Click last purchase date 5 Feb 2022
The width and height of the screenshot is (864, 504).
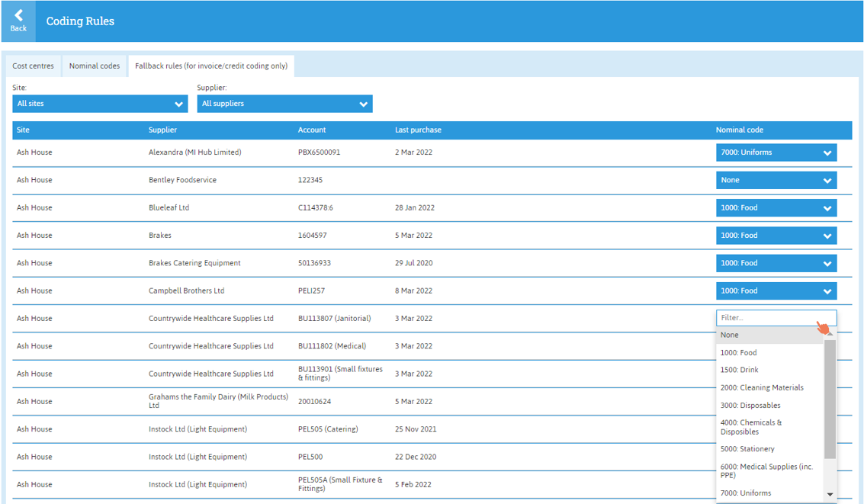[413, 485]
